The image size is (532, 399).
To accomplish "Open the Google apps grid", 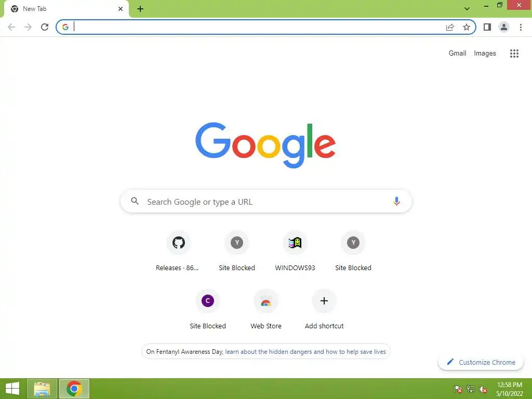I will click(514, 54).
